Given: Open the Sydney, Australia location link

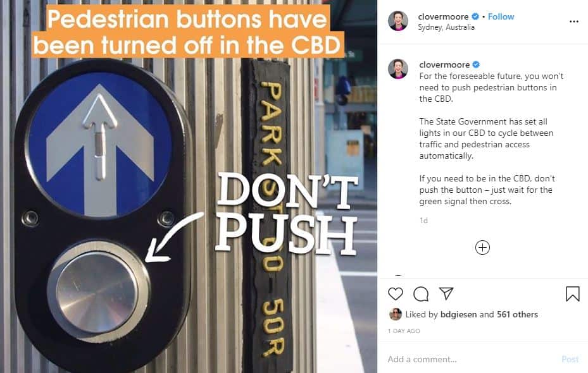Looking at the screenshot, I should coord(446,27).
